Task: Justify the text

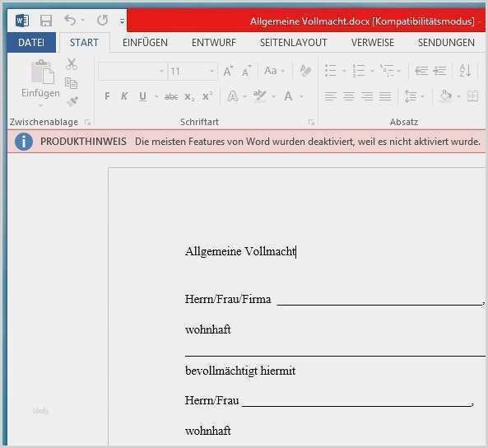Action: coord(385,96)
